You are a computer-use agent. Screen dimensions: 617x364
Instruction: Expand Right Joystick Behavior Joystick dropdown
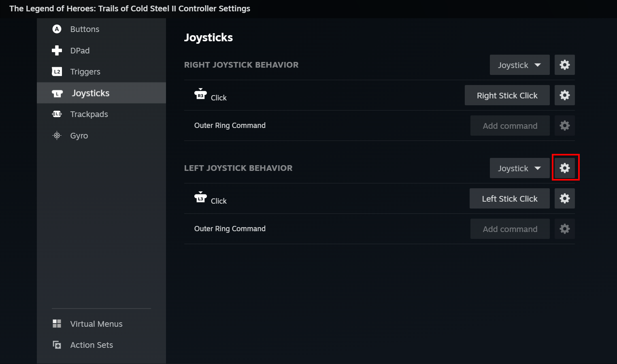519,65
